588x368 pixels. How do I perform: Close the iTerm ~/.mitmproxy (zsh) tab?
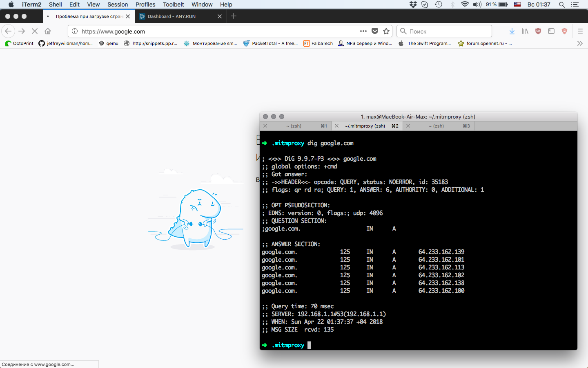click(336, 126)
